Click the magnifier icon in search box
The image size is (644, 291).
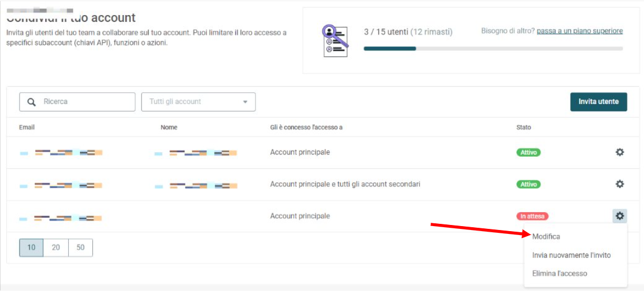coord(32,102)
